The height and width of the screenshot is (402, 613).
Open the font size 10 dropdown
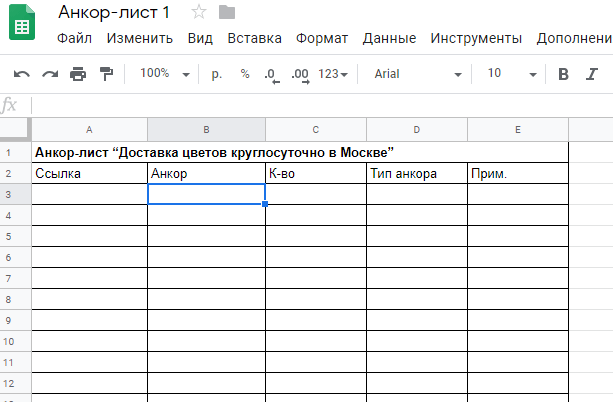(x=511, y=74)
